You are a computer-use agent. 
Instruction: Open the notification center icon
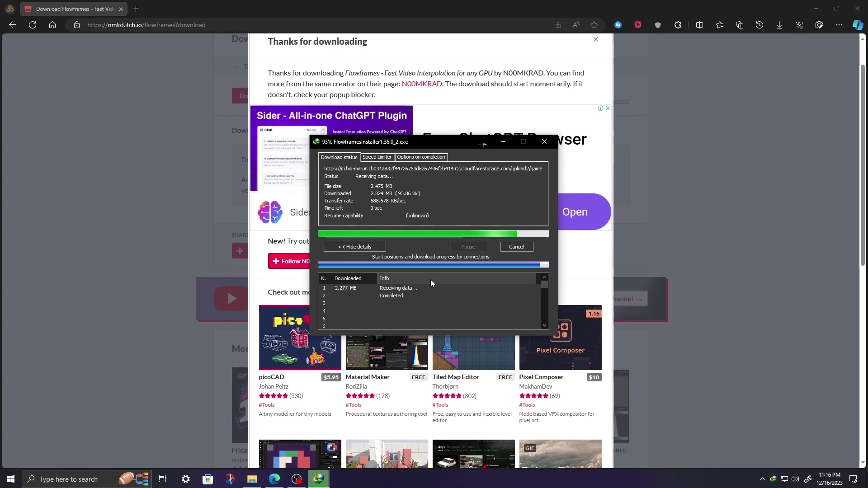click(x=853, y=479)
